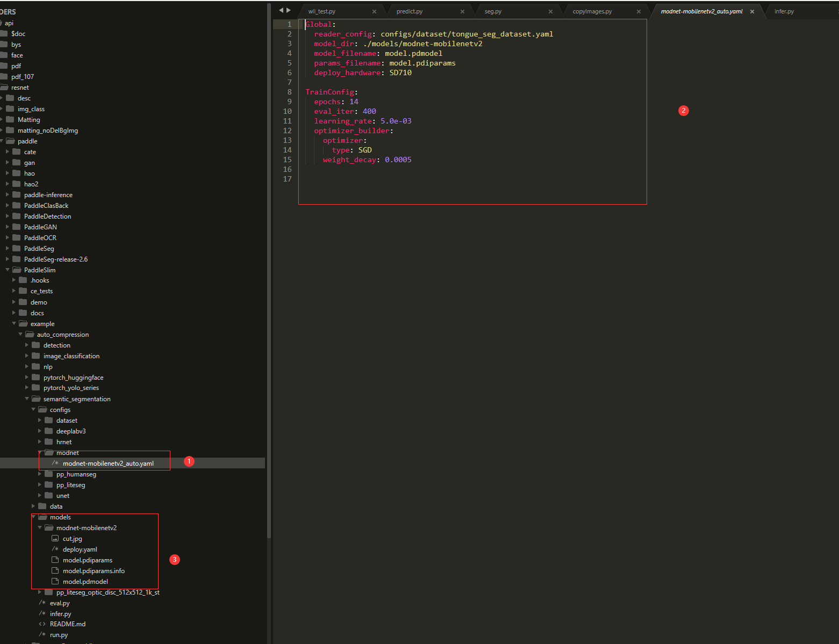Click the PaddleGAN folder icon
The width and height of the screenshot is (839, 644).
pyautogui.click(x=16, y=227)
